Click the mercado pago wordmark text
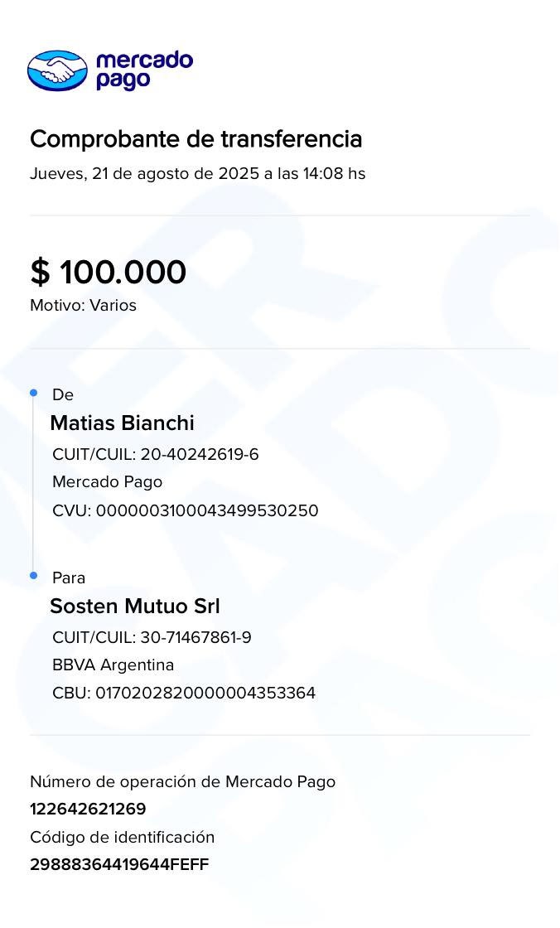 (x=143, y=70)
